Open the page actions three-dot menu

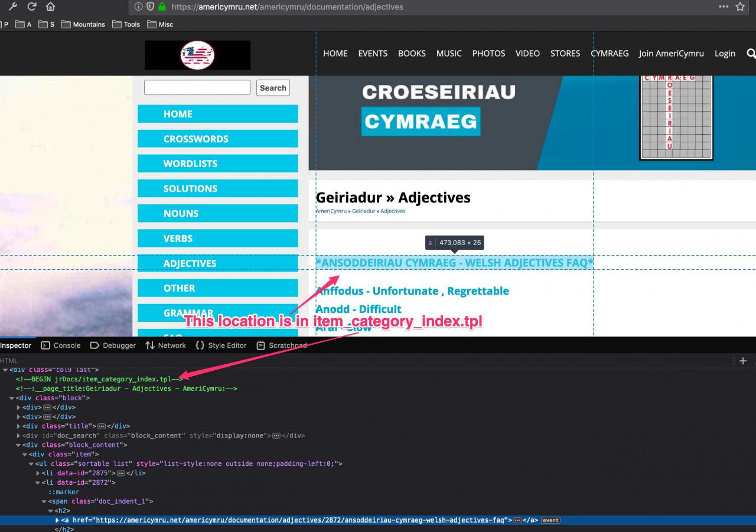click(x=724, y=7)
